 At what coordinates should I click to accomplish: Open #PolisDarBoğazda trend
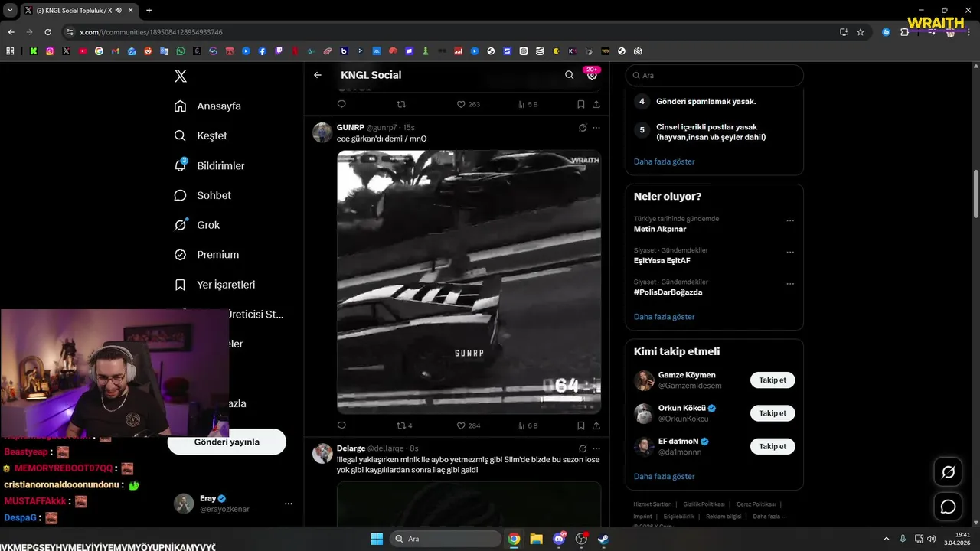coord(668,292)
